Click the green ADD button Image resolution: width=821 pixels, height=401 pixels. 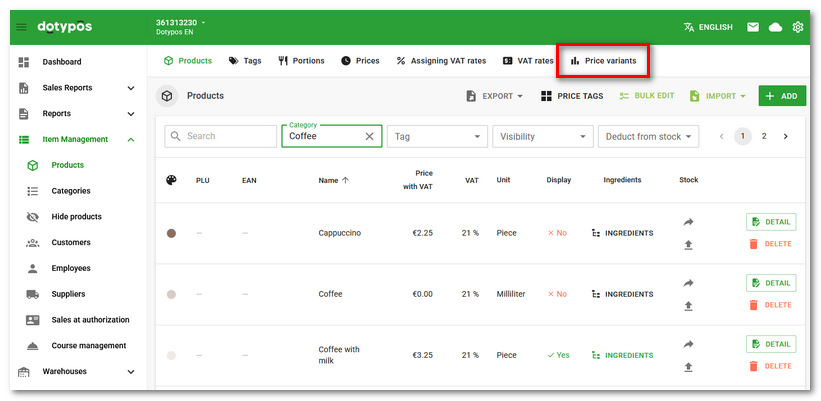781,96
